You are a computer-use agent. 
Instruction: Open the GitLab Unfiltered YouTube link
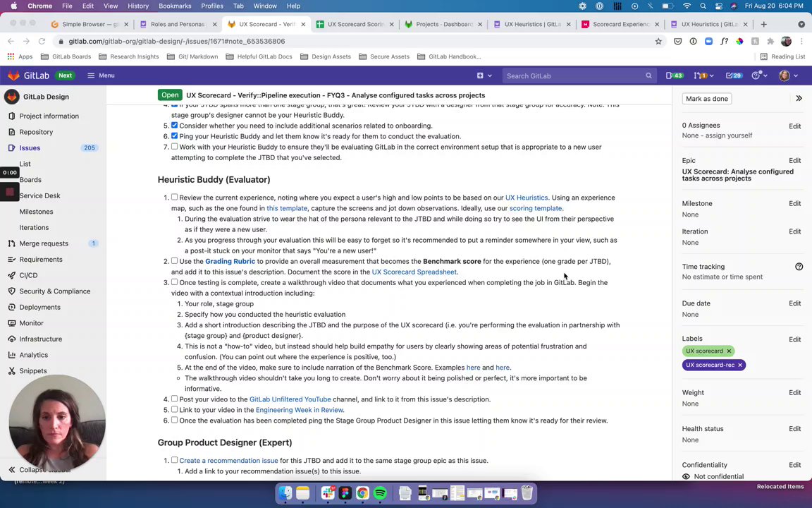point(290,399)
